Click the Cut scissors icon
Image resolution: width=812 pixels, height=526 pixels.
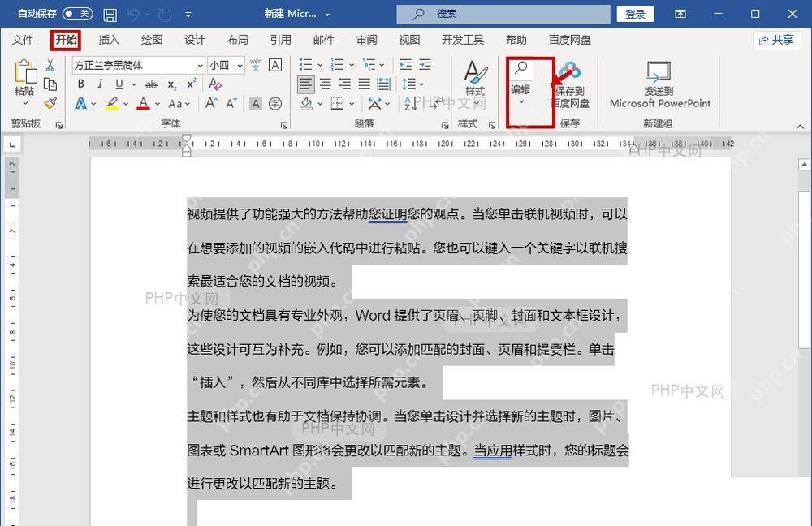click(50, 65)
